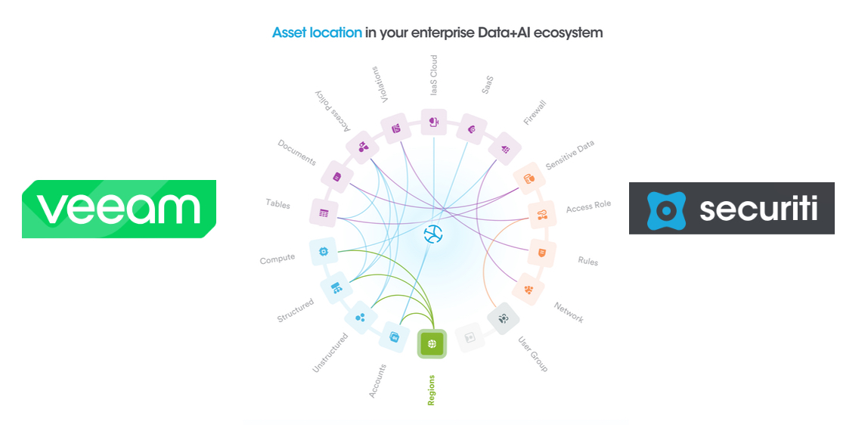The height and width of the screenshot is (425, 868).
Task: Click the Securiti logo
Action: point(731,208)
